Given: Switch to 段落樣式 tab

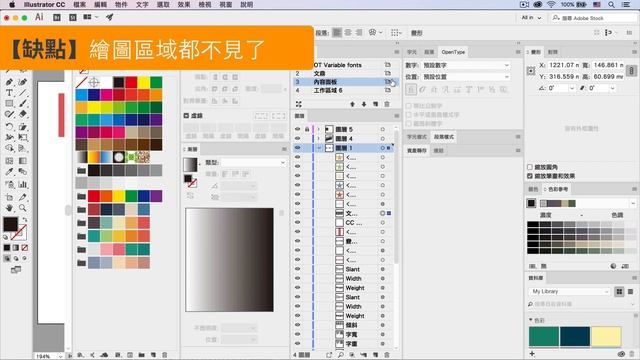Looking at the screenshot, I should point(444,137).
